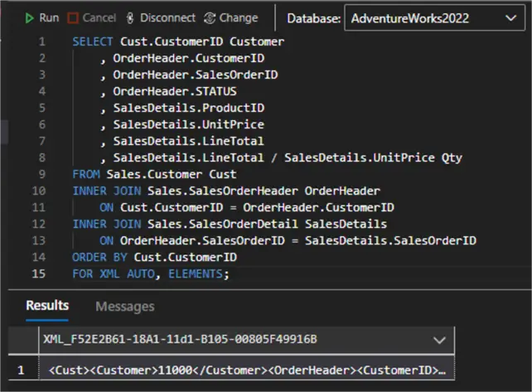
Task: Click the Change connection button text
Action: [x=239, y=17]
